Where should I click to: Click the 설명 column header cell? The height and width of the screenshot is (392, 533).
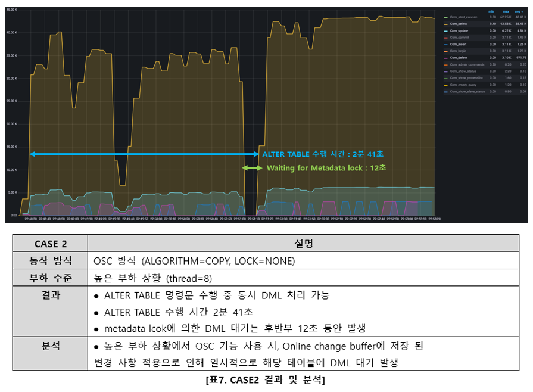coord(303,244)
